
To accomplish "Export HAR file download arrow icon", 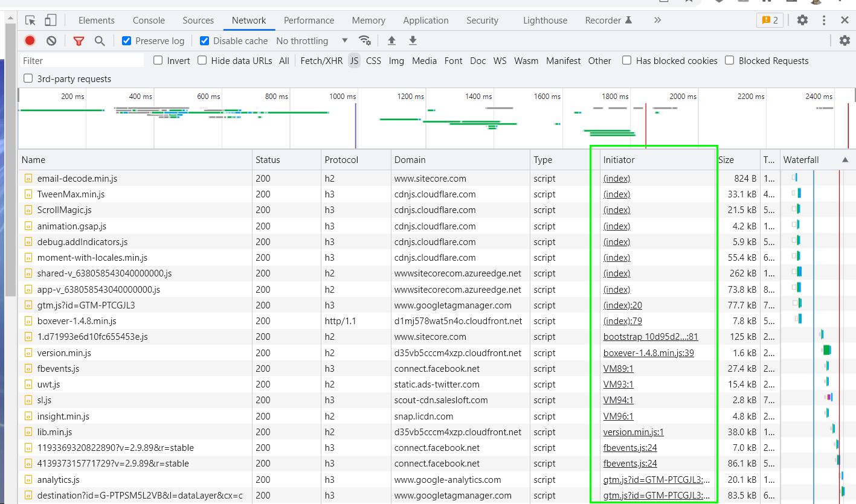I will click(x=413, y=41).
